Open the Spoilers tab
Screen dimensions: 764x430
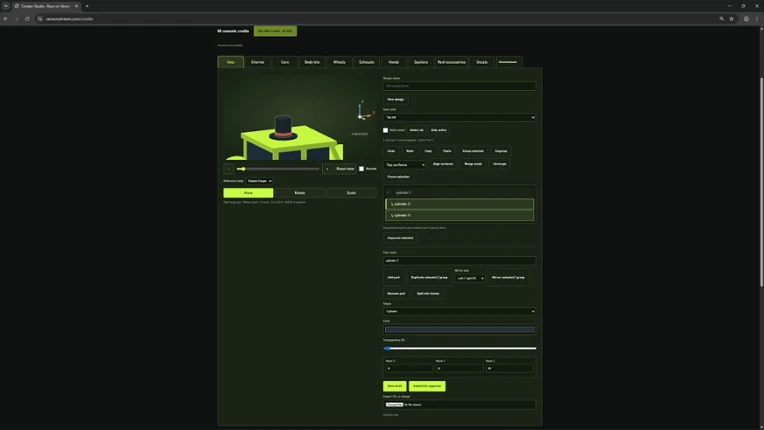(421, 62)
